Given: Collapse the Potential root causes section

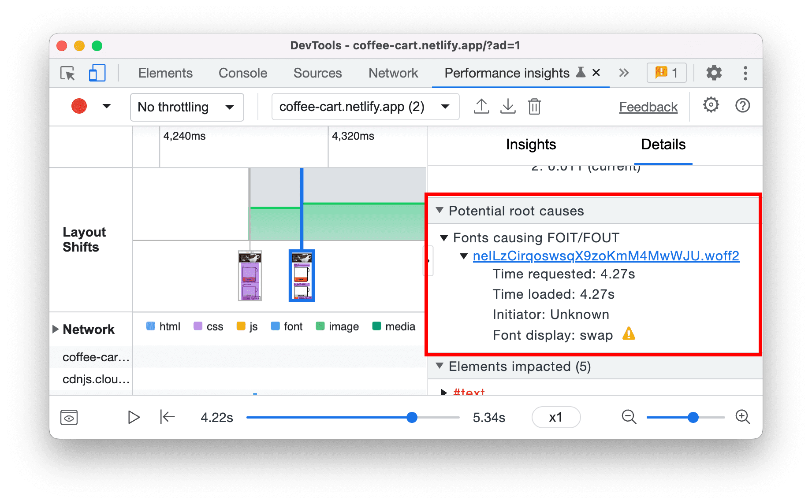Looking at the screenshot, I should (440, 211).
